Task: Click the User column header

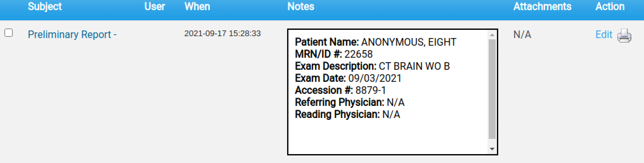Action: (x=155, y=6)
